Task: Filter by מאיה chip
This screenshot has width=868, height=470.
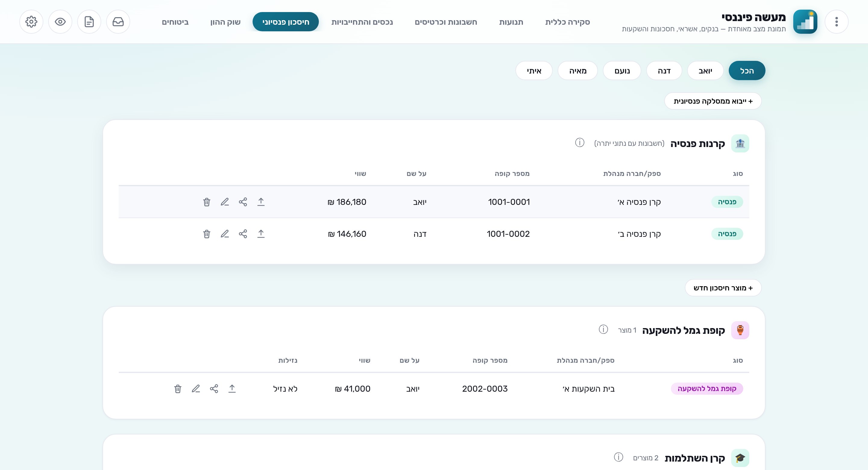Action: (x=578, y=71)
